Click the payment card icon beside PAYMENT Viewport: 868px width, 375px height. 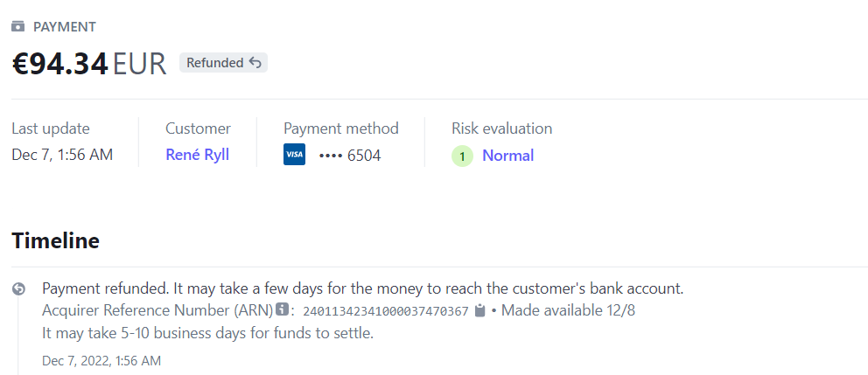coord(18,27)
